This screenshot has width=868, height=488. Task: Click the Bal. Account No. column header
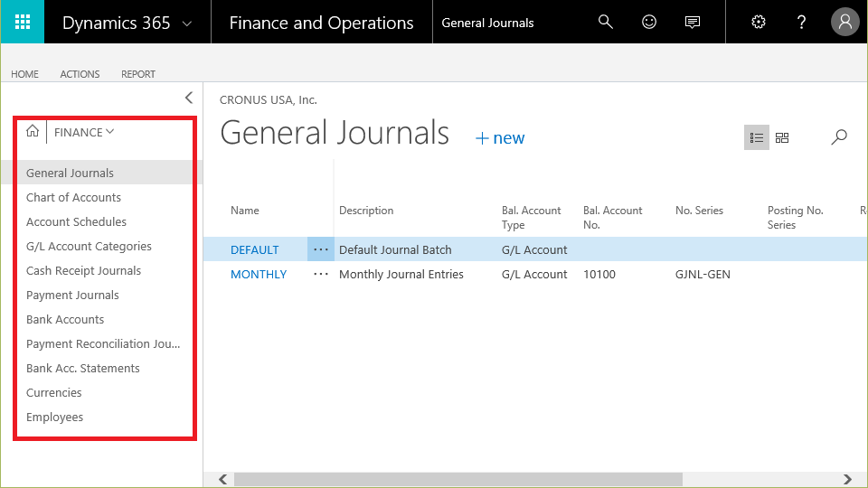coord(612,218)
